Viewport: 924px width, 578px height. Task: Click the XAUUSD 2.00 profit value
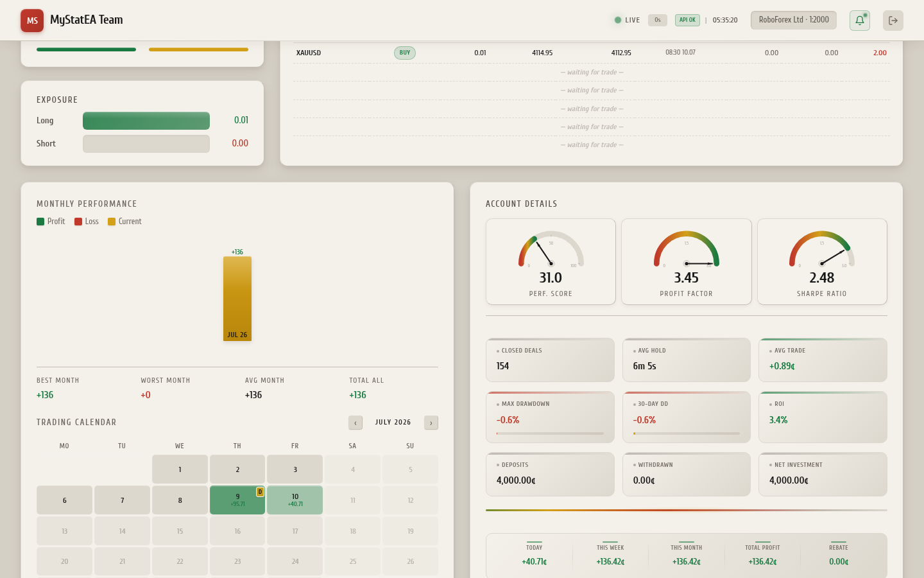tap(880, 53)
